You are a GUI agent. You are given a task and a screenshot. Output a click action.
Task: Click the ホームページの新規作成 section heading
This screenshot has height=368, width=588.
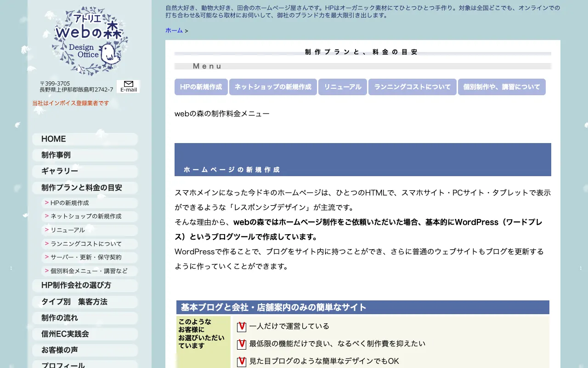point(363,160)
